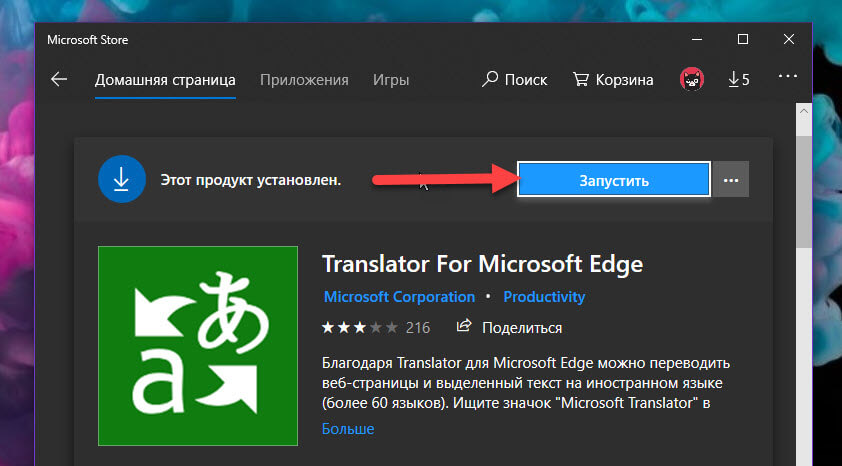Open the search magnifier icon
This screenshot has height=466, width=842.
coord(490,80)
